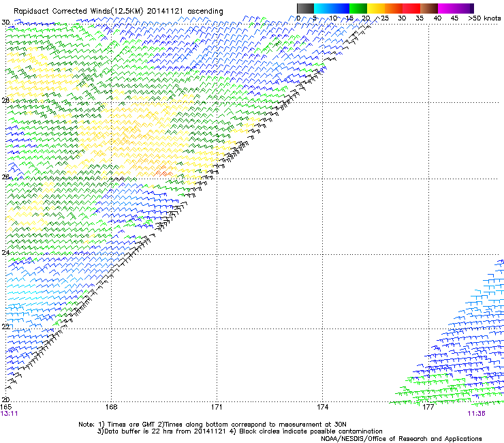The height and width of the screenshot is (443, 504).
Task: Click the title 'Rapidscat Corrected Winds(12.5KM)'
Action: click(x=78, y=11)
